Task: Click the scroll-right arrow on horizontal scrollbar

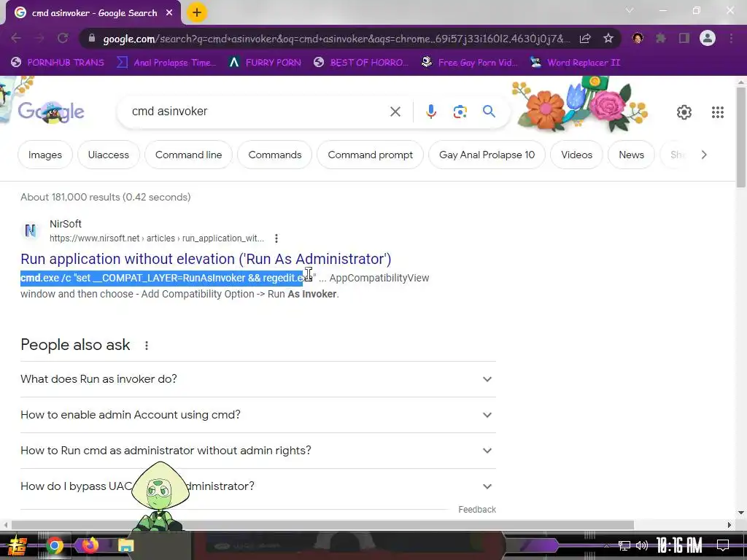Action: pos(729,525)
